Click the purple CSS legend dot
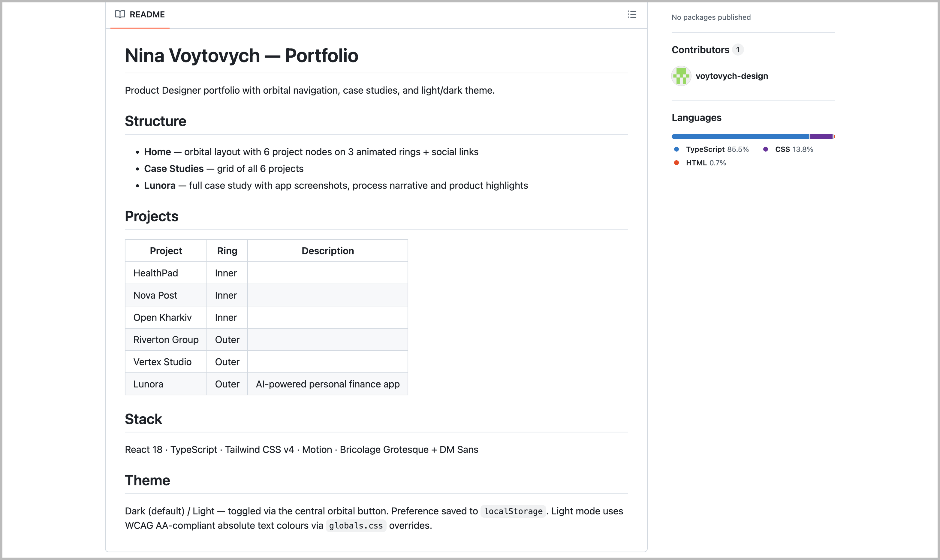940x560 pixels. 765,149
